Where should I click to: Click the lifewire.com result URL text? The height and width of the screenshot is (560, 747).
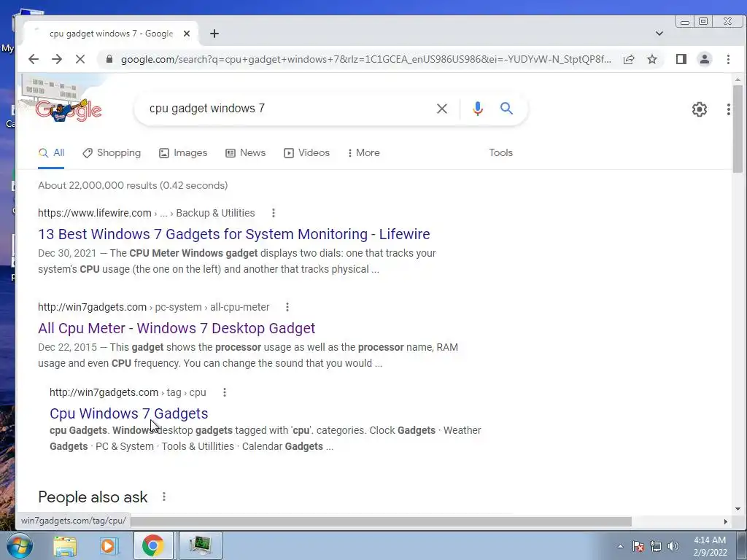(95, 213)
